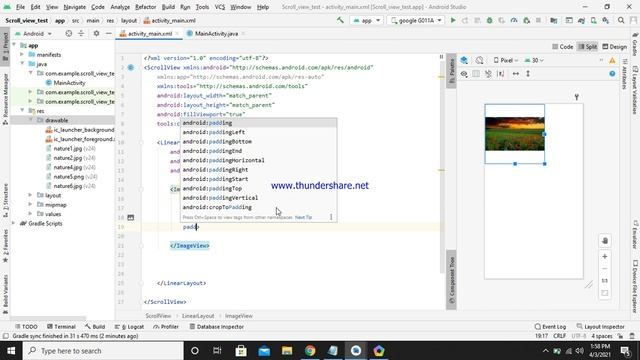Screen dimensions: 640x360
Task: Open Search Everywhere magnifier icon
Action: click(621, 20)
